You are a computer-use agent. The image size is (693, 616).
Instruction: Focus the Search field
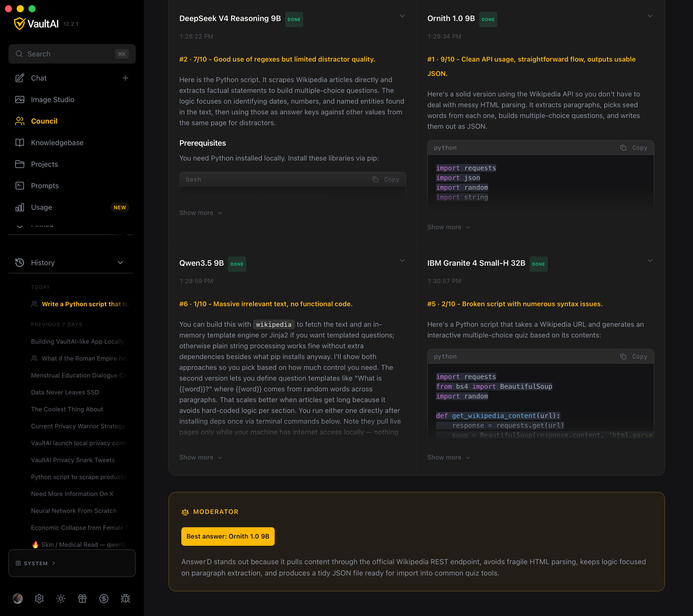tap(72, 54)
